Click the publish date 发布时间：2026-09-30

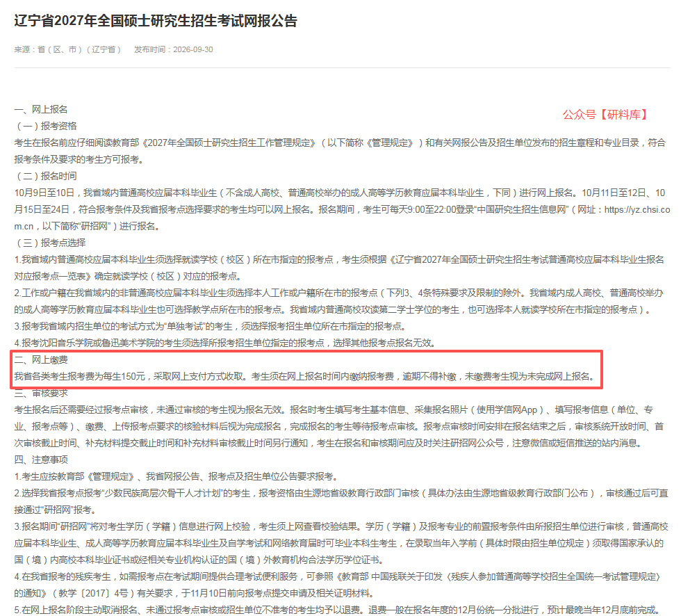(173, 49)
